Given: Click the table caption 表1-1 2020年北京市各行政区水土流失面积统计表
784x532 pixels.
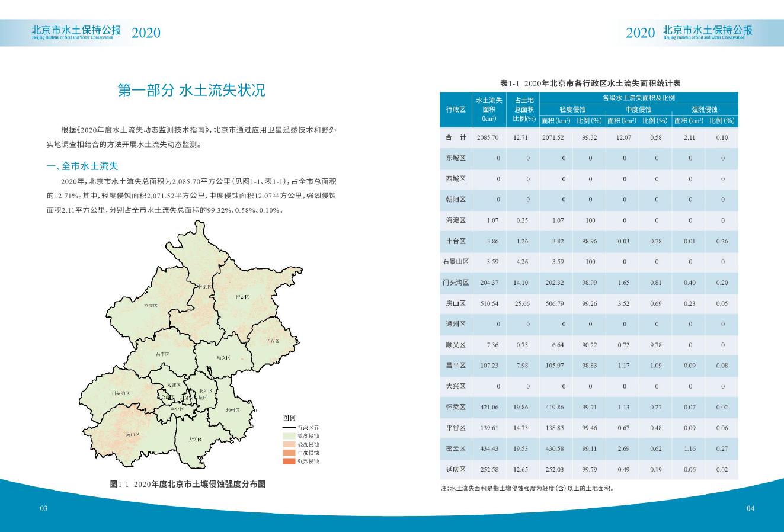Looking at the screenshot, I should (x=590, y=84).
